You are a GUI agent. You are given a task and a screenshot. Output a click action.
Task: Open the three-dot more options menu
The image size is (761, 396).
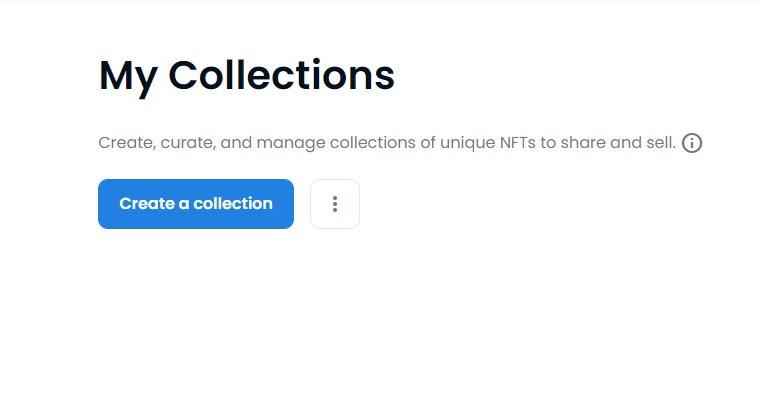pos(335,204)
